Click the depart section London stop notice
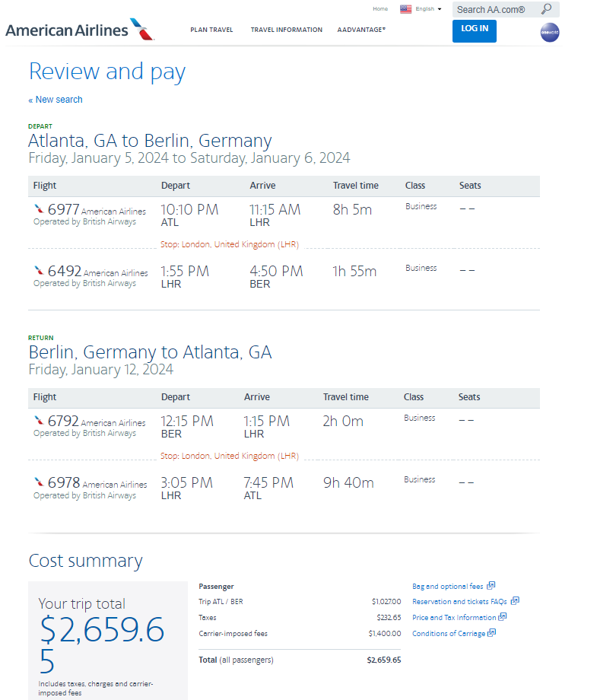 click(230, 244)
